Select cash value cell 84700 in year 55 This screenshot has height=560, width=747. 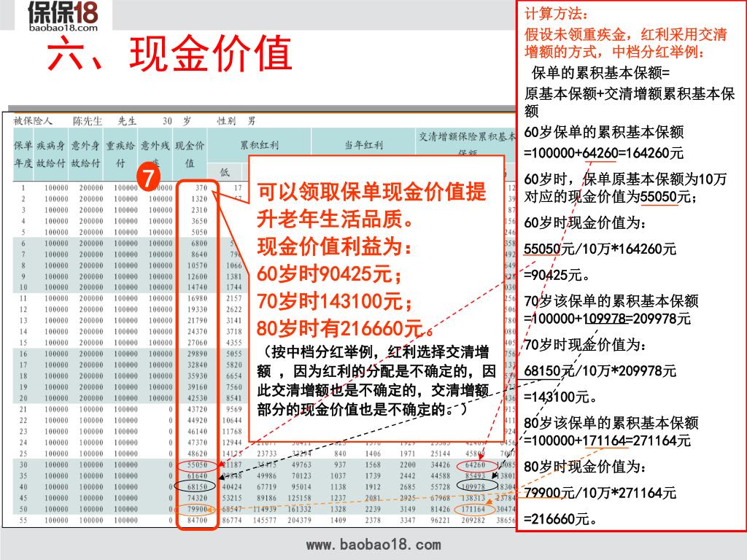(197, 520)
